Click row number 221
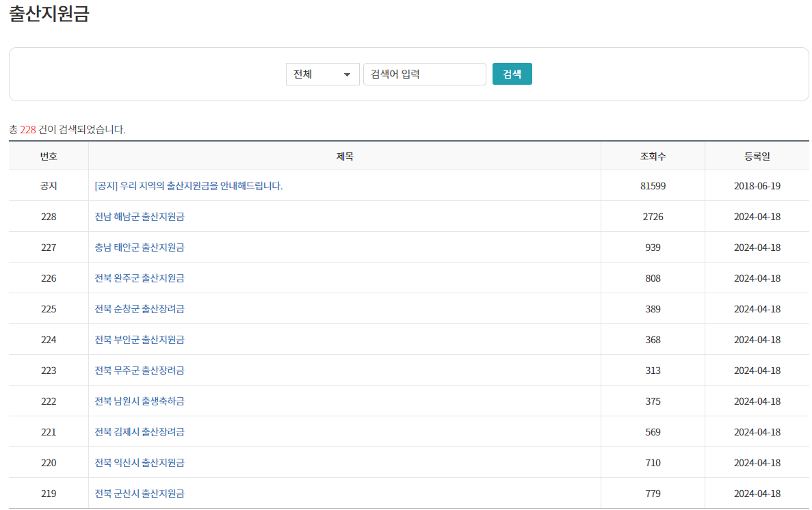812x510 pixels. (x=49, y=432)
